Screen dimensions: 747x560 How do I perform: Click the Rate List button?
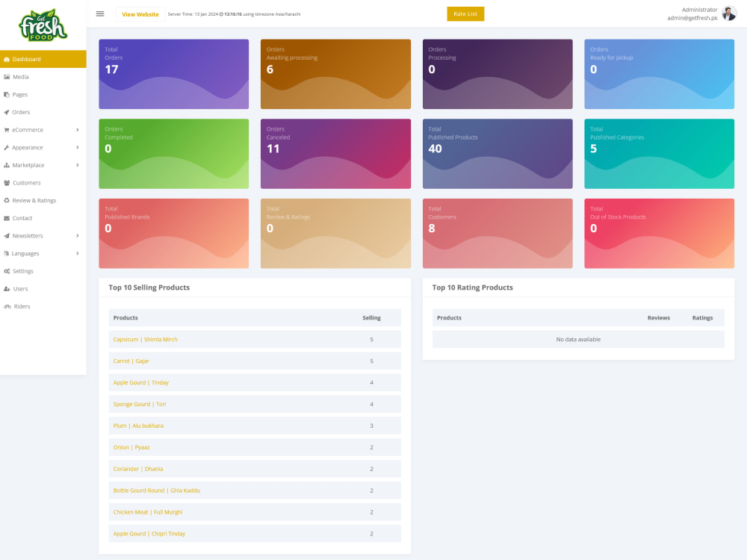(465, 13)
